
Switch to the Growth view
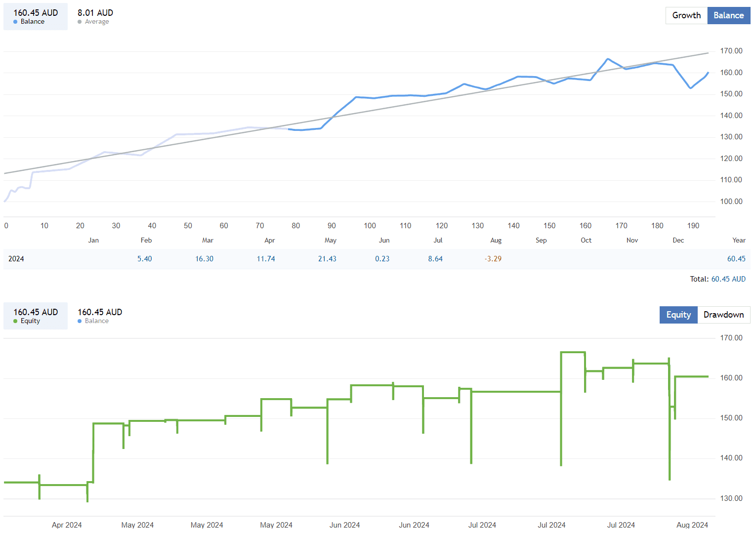686,15
